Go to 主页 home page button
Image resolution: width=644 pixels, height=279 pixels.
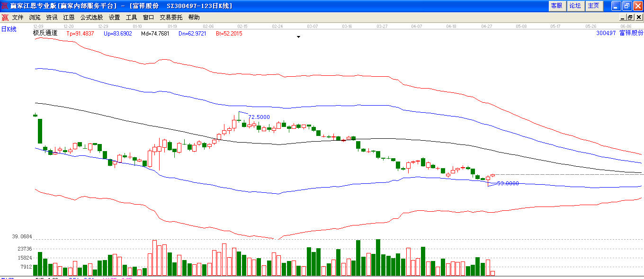pos(593,6)
